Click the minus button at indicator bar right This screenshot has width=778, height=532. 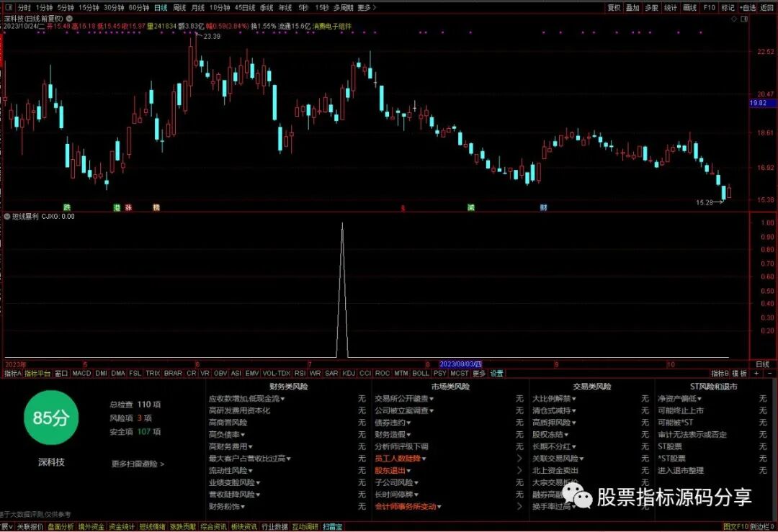click(x=769, y=374)
